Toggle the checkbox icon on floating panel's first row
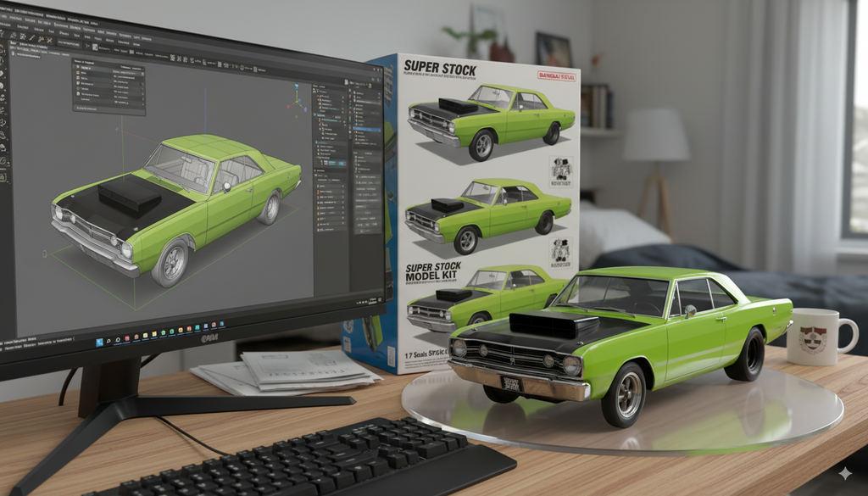This screenshot has height=496, width=868. pos(78,71)
